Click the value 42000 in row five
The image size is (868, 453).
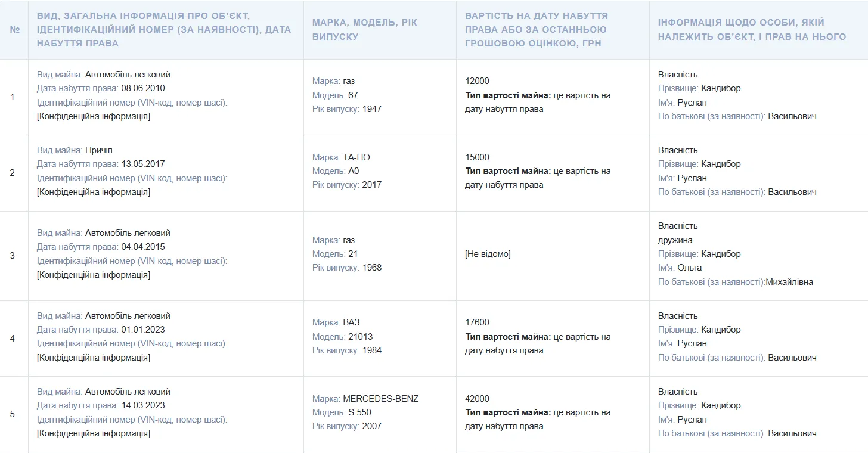[477, 399]
